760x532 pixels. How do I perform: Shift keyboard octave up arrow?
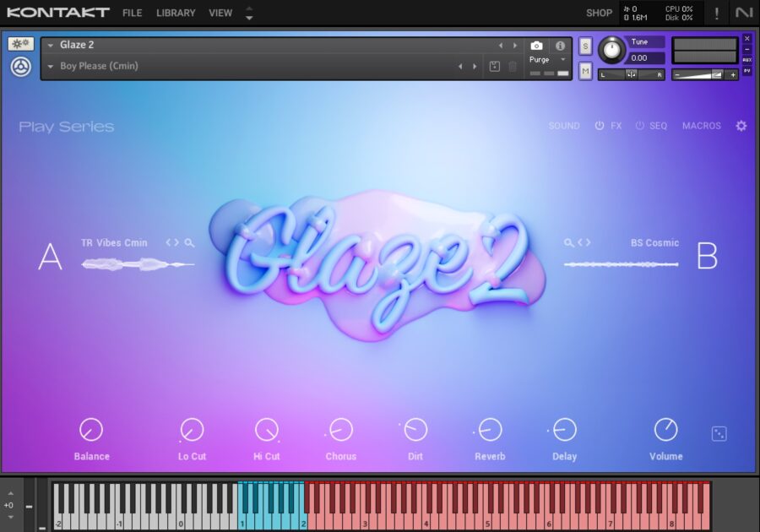point(11,494)
